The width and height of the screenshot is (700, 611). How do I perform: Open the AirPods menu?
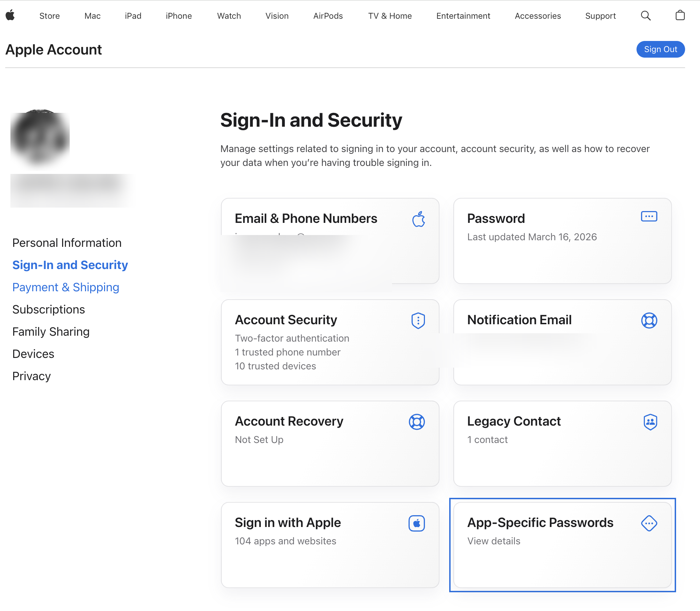pyautogui.click(x=328, y=16)
